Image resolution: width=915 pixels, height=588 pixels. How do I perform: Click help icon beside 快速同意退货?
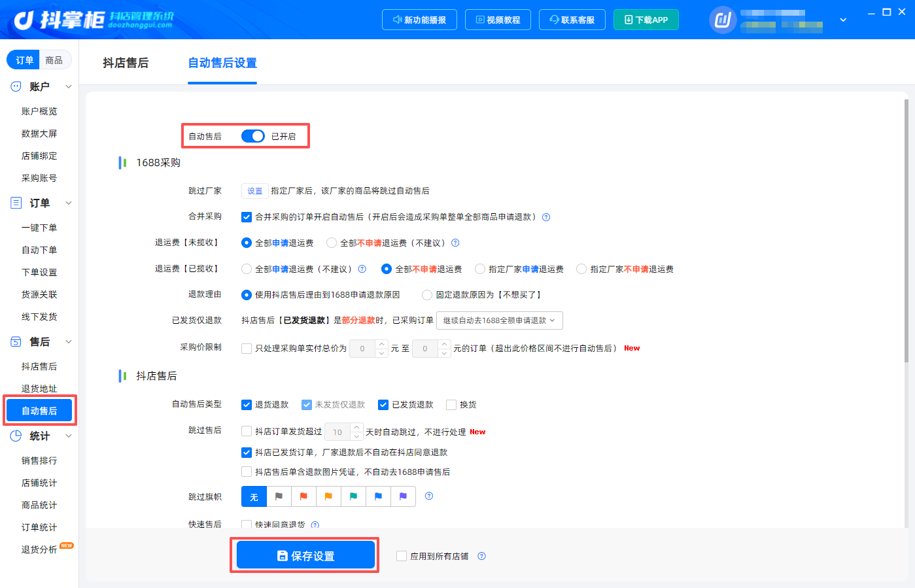coord(315,525)
